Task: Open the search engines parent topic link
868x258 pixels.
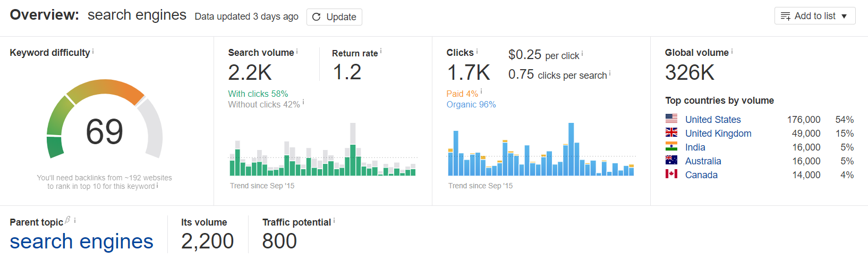Action: click(x=81, y=242)
